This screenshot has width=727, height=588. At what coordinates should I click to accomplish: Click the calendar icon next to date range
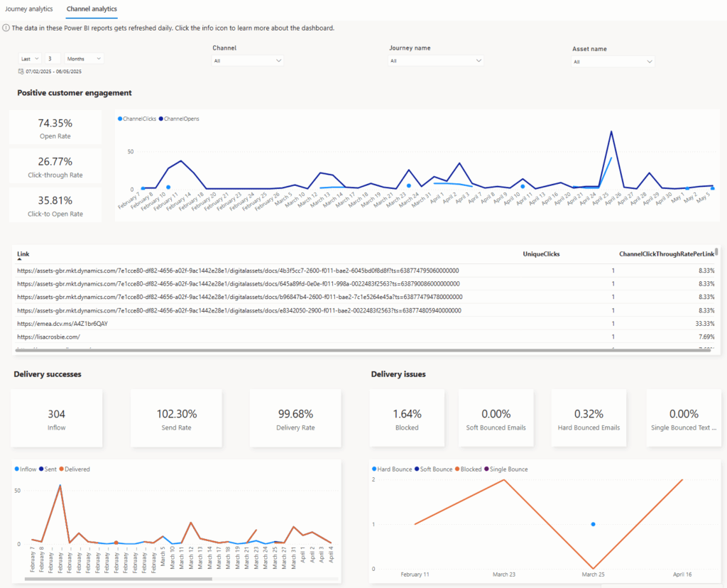[21, 72]
